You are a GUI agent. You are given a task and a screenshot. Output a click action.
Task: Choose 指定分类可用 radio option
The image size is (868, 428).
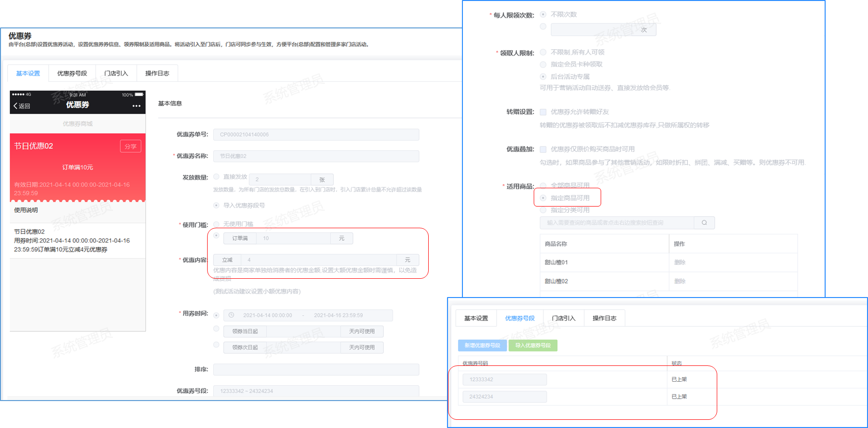tap(543, 210)
